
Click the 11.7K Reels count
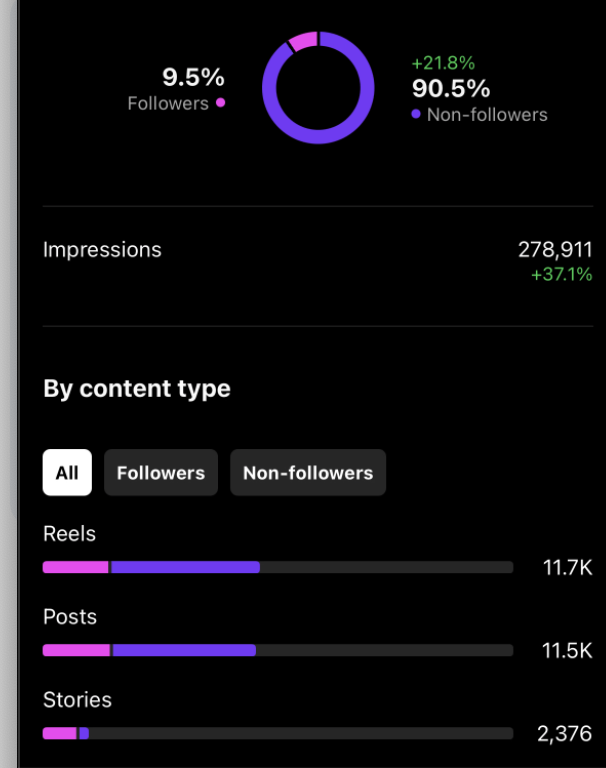pyautogui.click(x=567, y=568)
